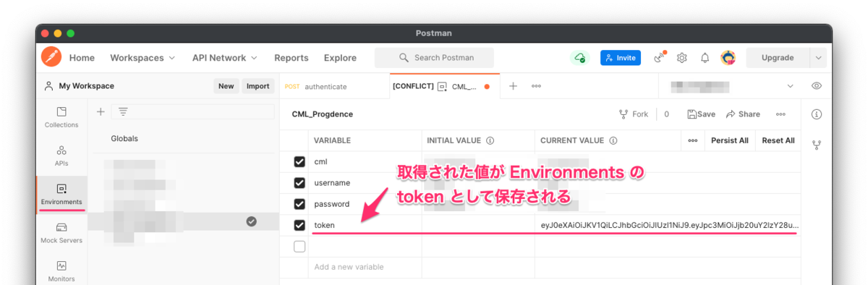Screen dimensions: 868x285
Task: Open Monitors in the sidebar
Action: coord(61,271)
